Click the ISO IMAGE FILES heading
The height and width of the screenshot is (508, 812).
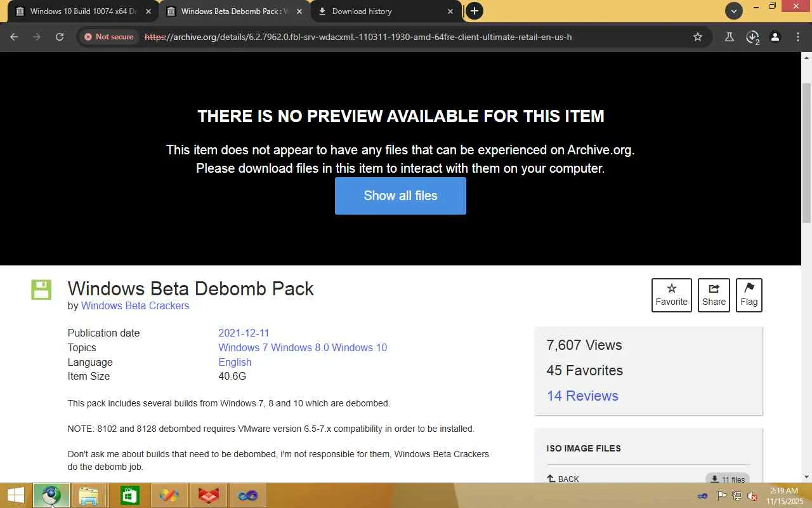[584, 448]
